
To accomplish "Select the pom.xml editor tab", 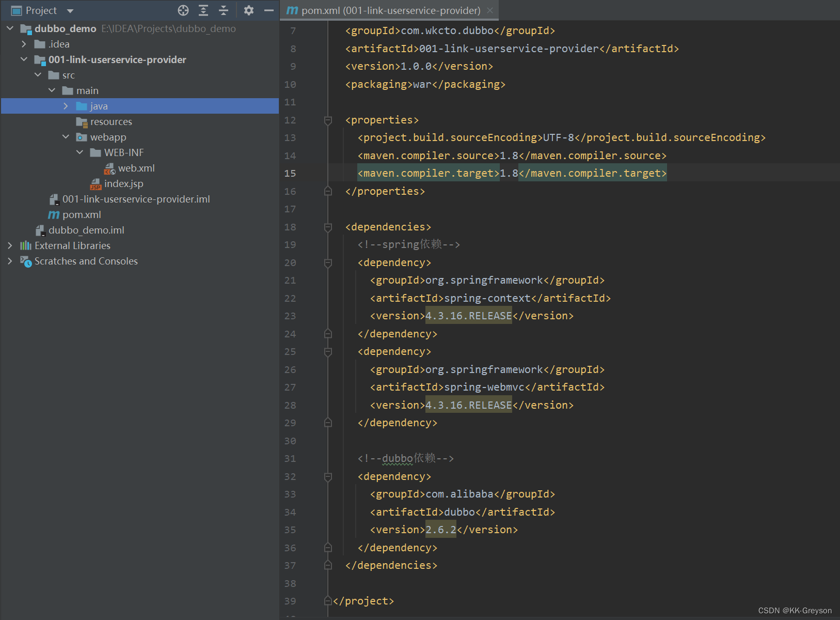I will click(390, 10).
